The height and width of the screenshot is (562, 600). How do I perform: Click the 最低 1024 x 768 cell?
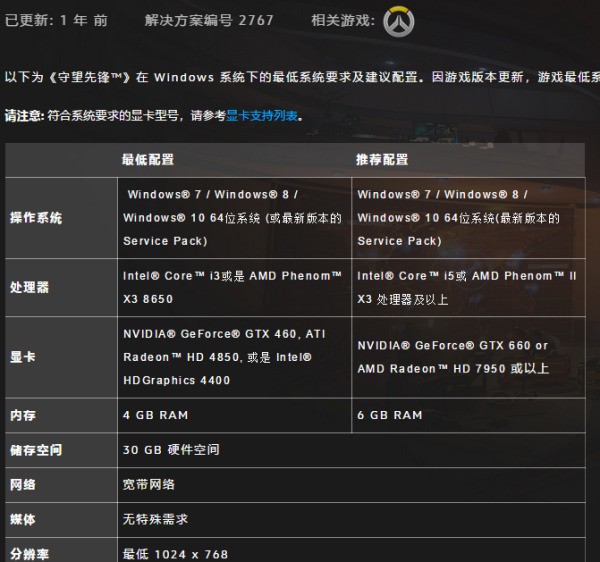pos(351,551)
